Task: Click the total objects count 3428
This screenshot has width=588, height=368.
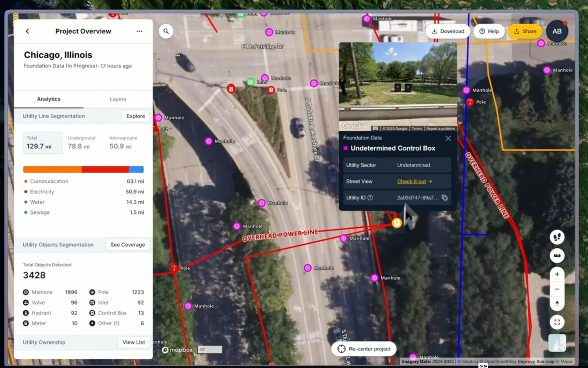Action: 34,275
